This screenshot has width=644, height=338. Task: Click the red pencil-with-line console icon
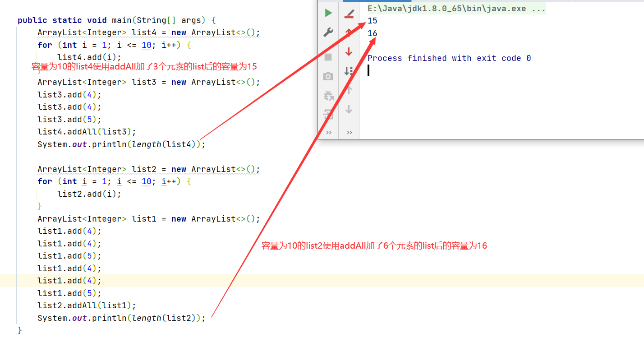coord(349,14)
